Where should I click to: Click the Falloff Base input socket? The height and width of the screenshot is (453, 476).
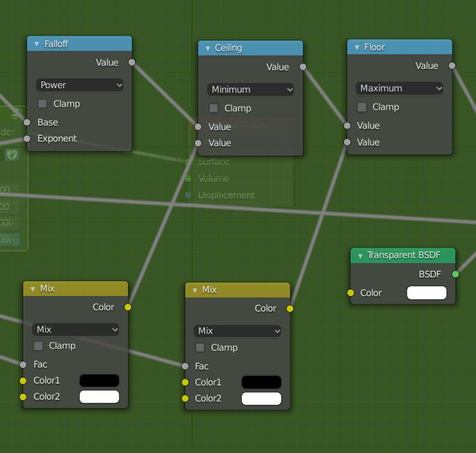point(27,122)
